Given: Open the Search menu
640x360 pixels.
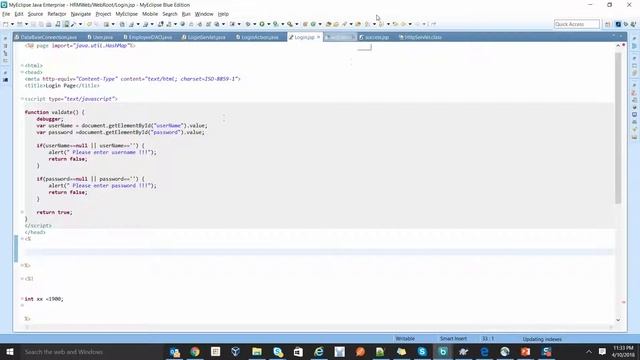Looking at the screenshot, I should [x=170, y=14].
